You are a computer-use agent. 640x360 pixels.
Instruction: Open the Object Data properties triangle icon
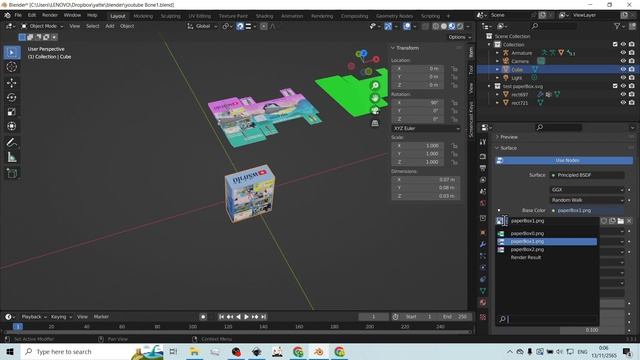pos(483,291)
